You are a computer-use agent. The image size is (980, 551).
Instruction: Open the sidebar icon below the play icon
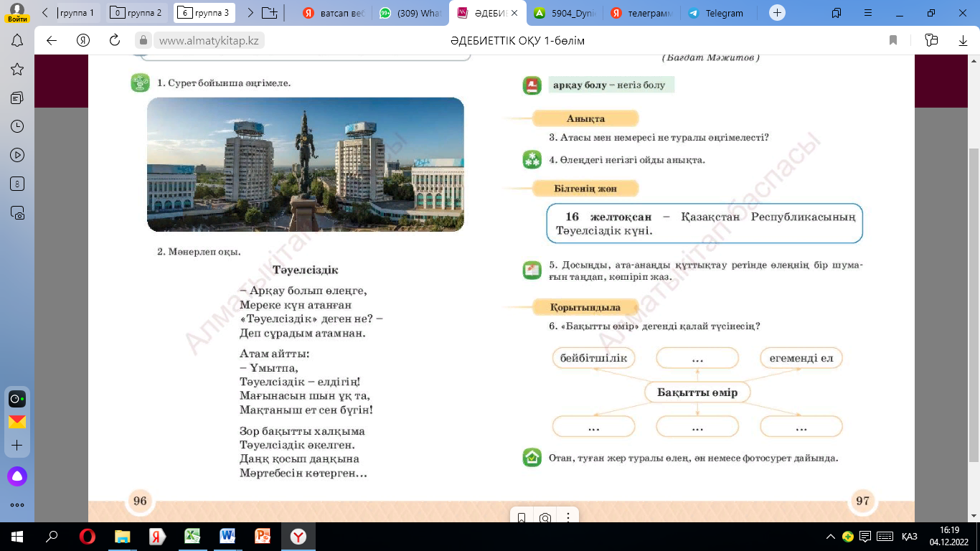click(17, 184)
